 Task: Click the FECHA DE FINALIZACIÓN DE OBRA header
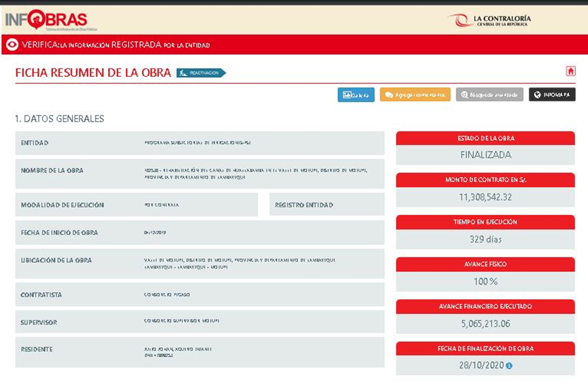coord(486,348)
